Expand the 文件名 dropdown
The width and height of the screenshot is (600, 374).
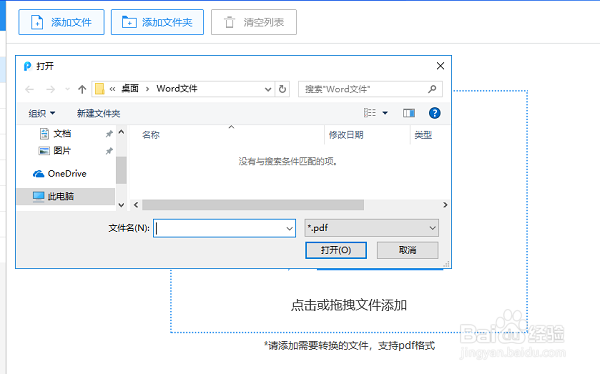[x=290, y=229]
